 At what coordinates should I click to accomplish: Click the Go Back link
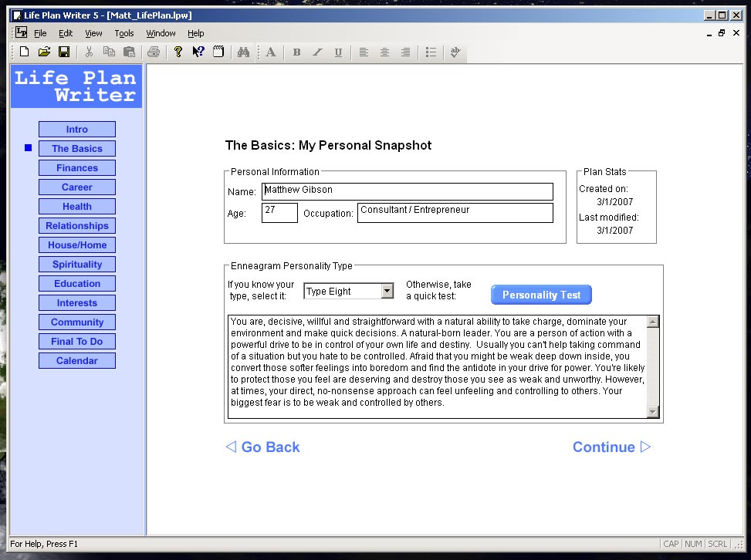click(262, 447)
